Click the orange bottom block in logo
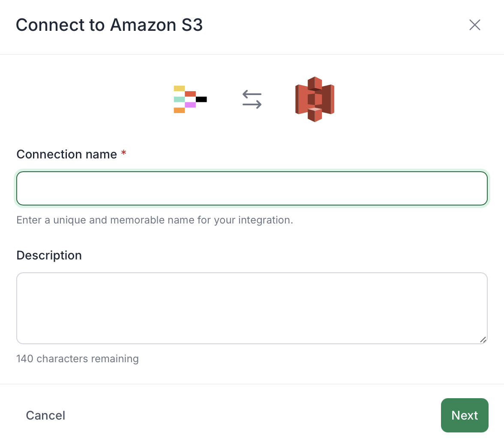Viewport: 504px width, 441px height. (x=179, y=110)
